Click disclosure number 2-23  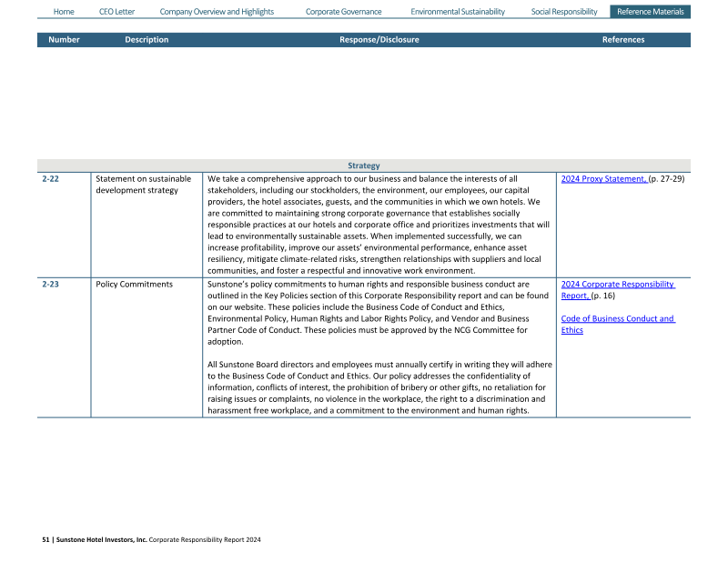point(51,285)
